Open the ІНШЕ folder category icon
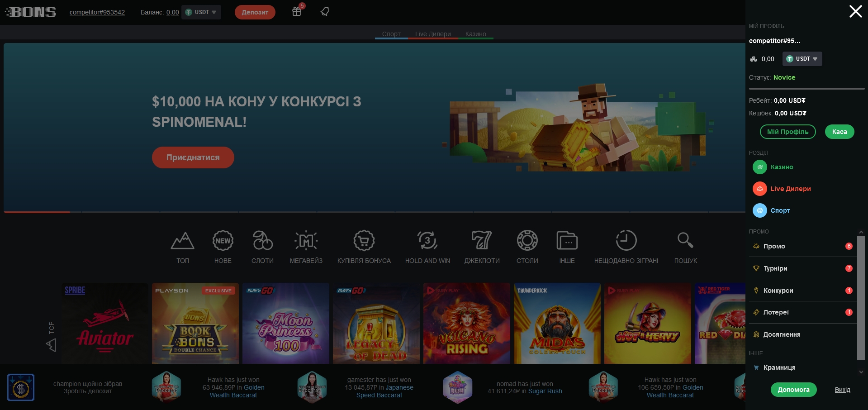 (x=567, y=241)
